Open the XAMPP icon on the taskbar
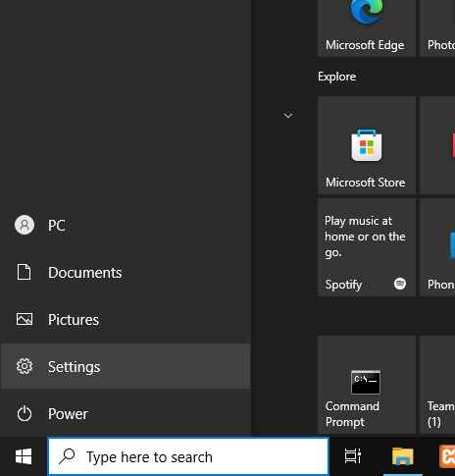 [446, 456]
